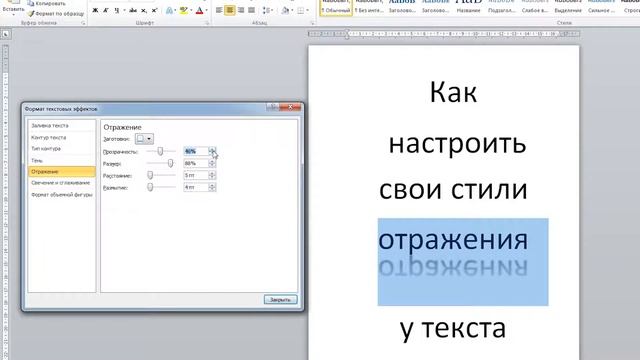Screen dimensions: 640x360
Task: Click the Прозрачность value stepper arrows
Action: (x=212, y=151)
